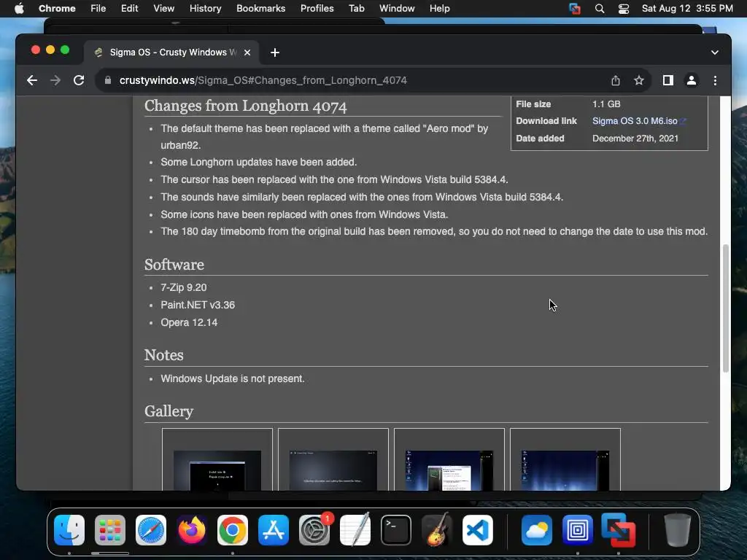Launch Safari from the dock
Viewport: 747px width, 560px height.
[x=151, y=530]
